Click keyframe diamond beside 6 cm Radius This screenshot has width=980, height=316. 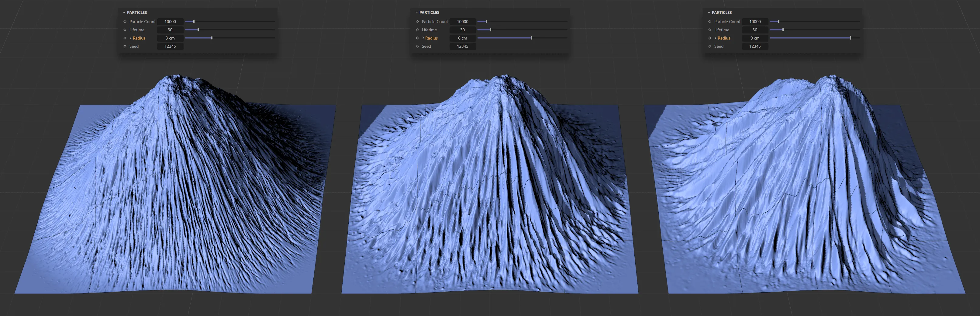tap(417, 38)
